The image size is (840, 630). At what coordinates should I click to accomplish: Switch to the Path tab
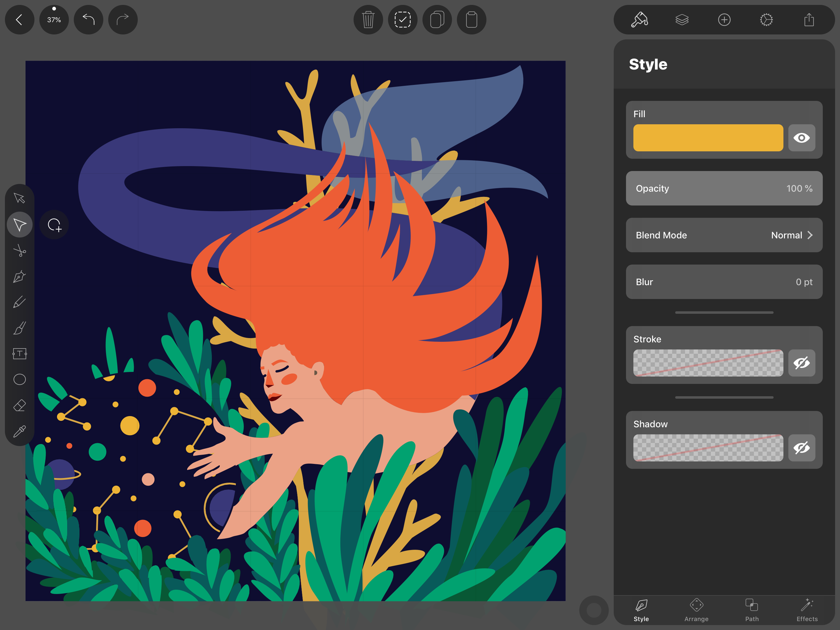pyautogui.click(x=752, y=610)
